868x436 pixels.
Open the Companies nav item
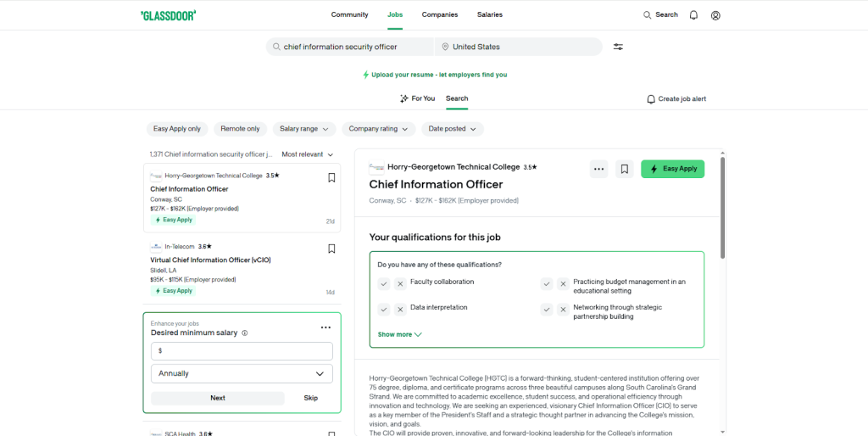pyautogui.click(x=440, y=15)
